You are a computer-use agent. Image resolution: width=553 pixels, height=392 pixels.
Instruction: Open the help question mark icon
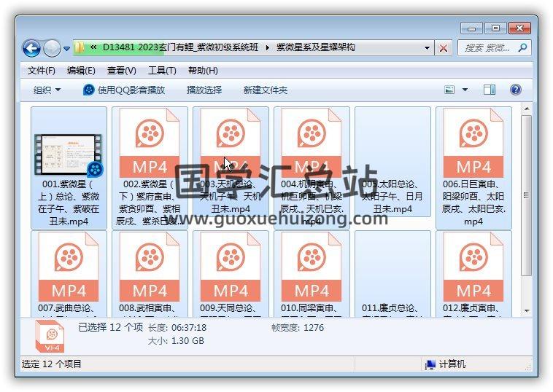[x=516, y=90]
